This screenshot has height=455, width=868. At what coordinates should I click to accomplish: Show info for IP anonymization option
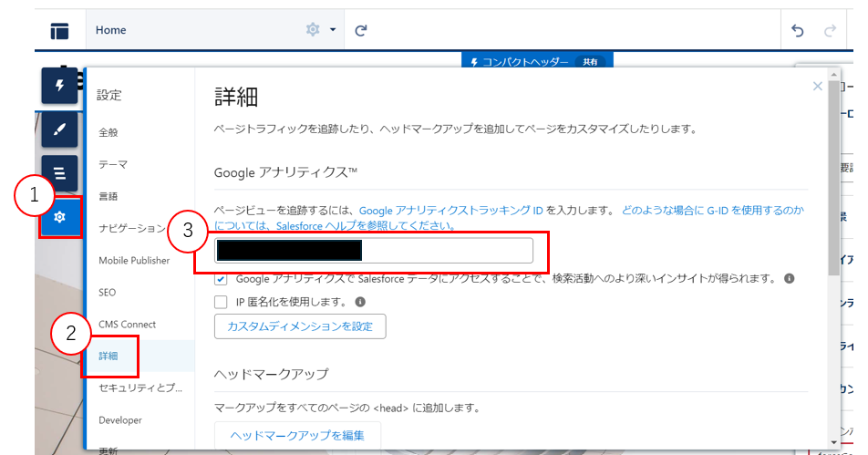360,302
